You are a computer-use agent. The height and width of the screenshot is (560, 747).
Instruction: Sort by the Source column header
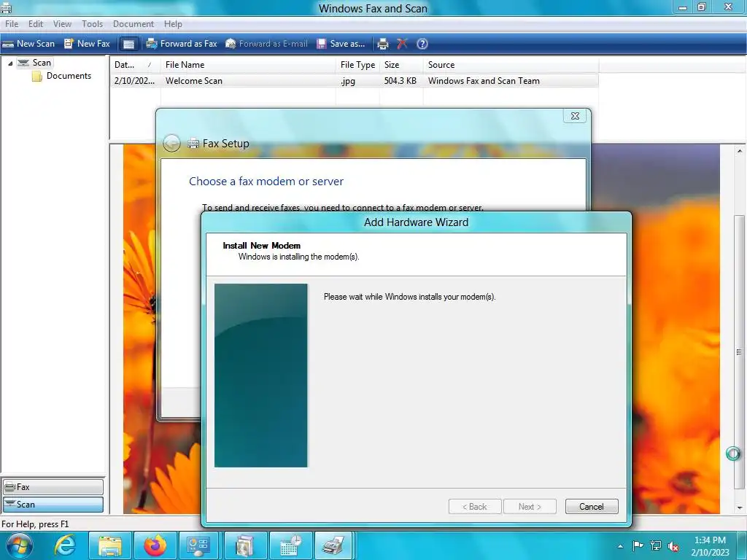click(x=511, y=65)
